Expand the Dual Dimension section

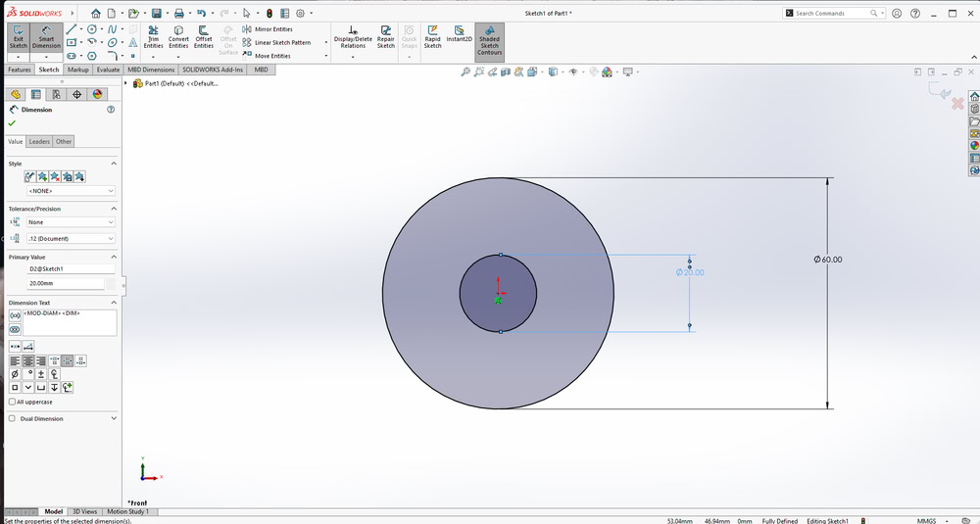tap(114, 418)
